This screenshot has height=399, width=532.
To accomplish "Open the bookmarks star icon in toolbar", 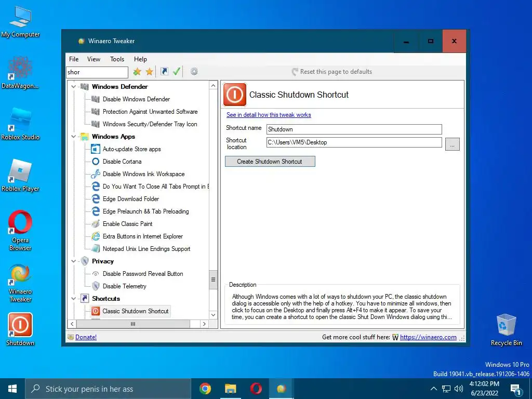I will coord(149,72).
